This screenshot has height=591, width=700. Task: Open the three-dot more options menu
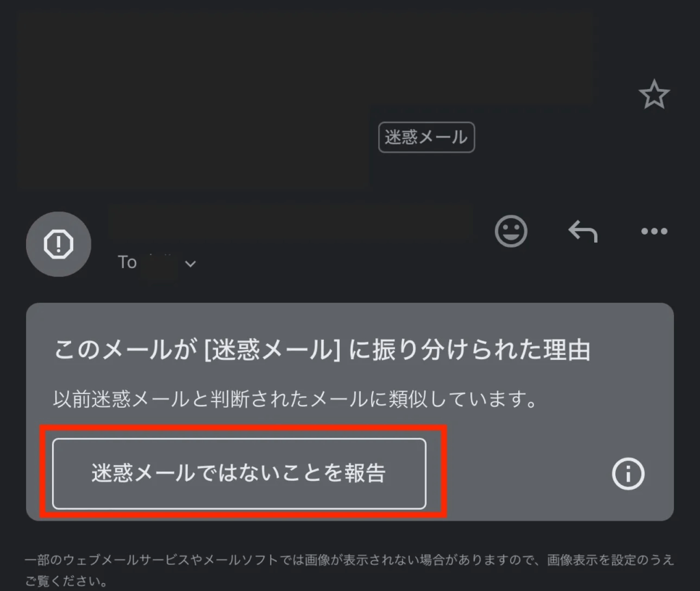point(654,231)
